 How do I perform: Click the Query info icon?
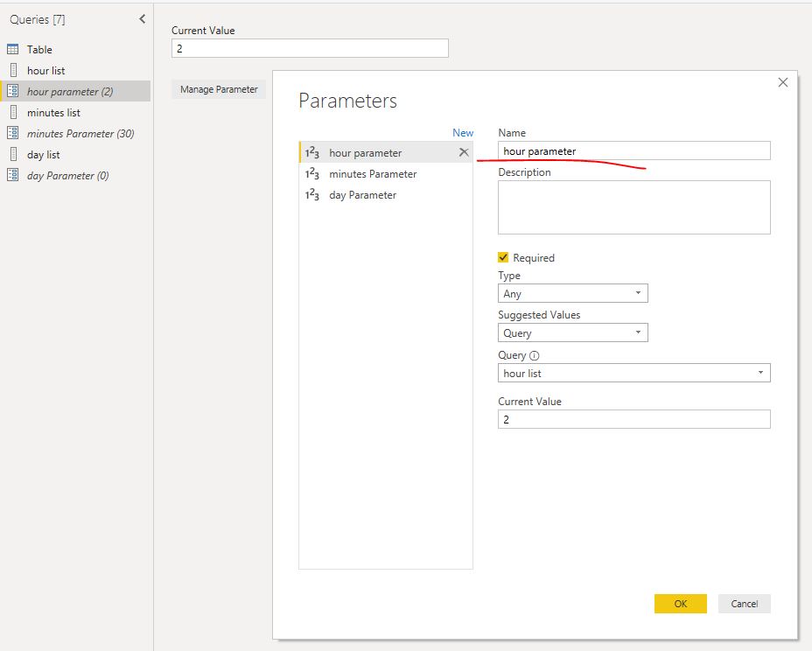[x=535, y=355]
